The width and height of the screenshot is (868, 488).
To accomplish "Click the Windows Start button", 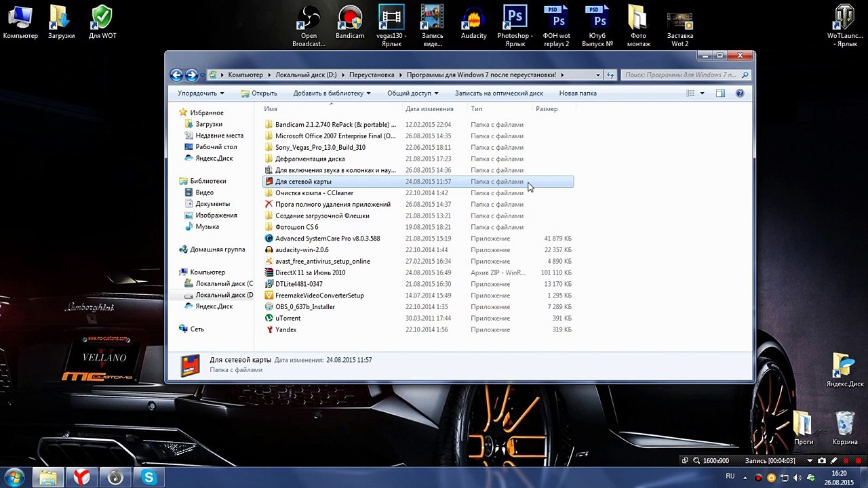I will click(14, 477).
